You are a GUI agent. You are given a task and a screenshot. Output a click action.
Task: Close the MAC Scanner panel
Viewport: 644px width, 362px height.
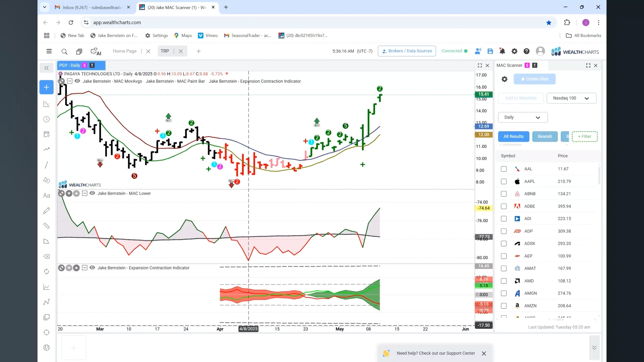click(596, 66)
